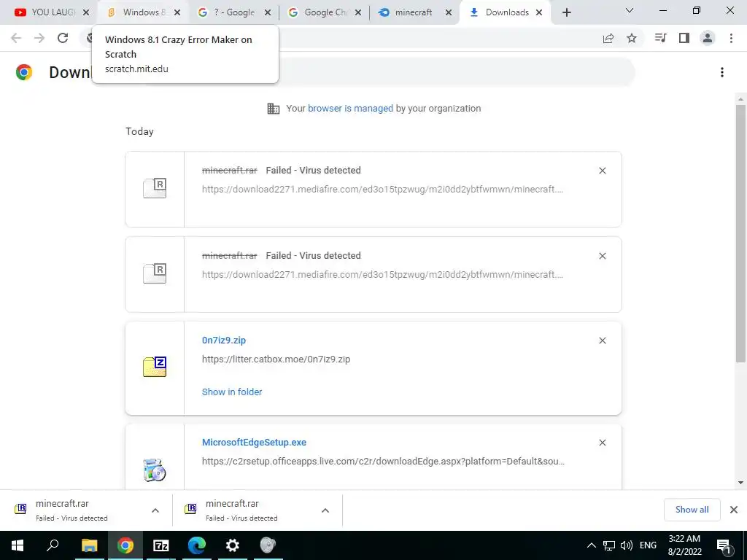Open the tab search chevron
Screen dimensions: 747x560
pos(630,10)
